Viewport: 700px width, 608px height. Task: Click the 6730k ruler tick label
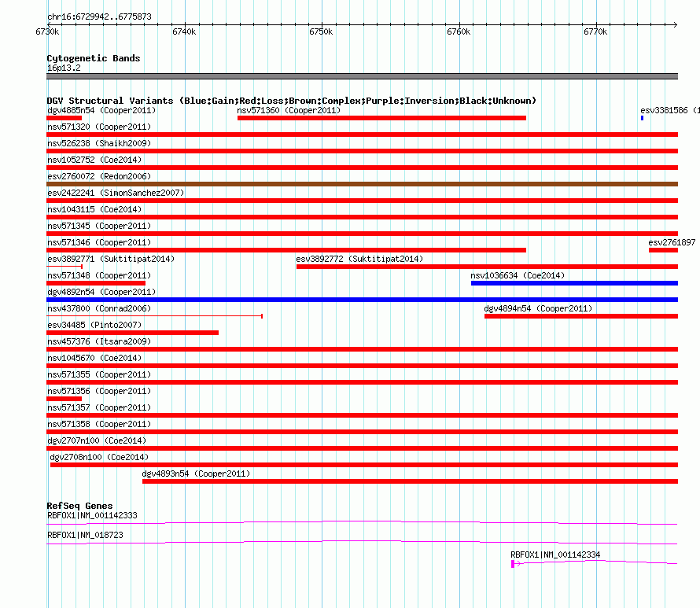click(47, 31)
